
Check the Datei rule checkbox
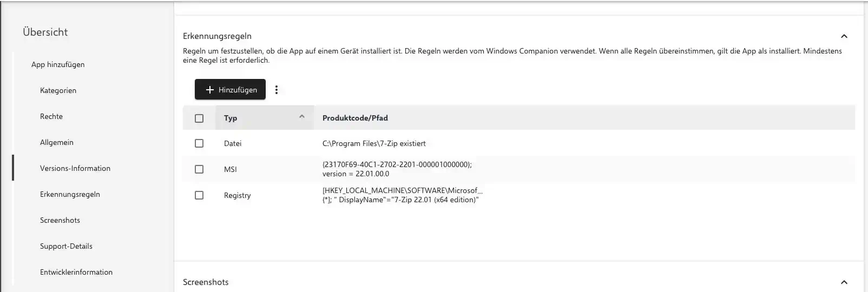[199, 143]
